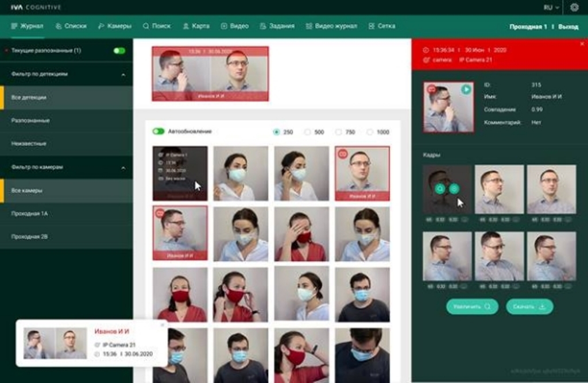
Task: Select the 1000 radio button
Action: pyautogui.click(x=370, y=132)
